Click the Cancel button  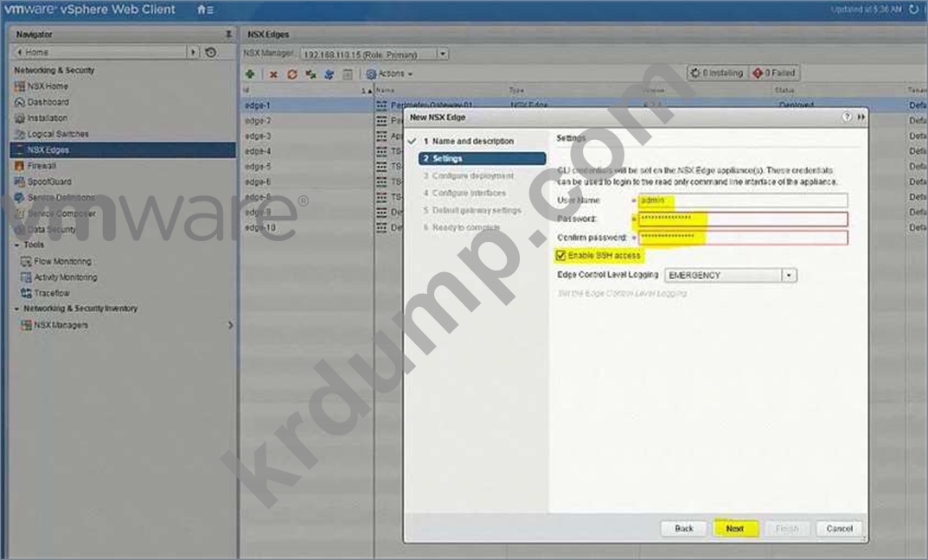[839, 529]
